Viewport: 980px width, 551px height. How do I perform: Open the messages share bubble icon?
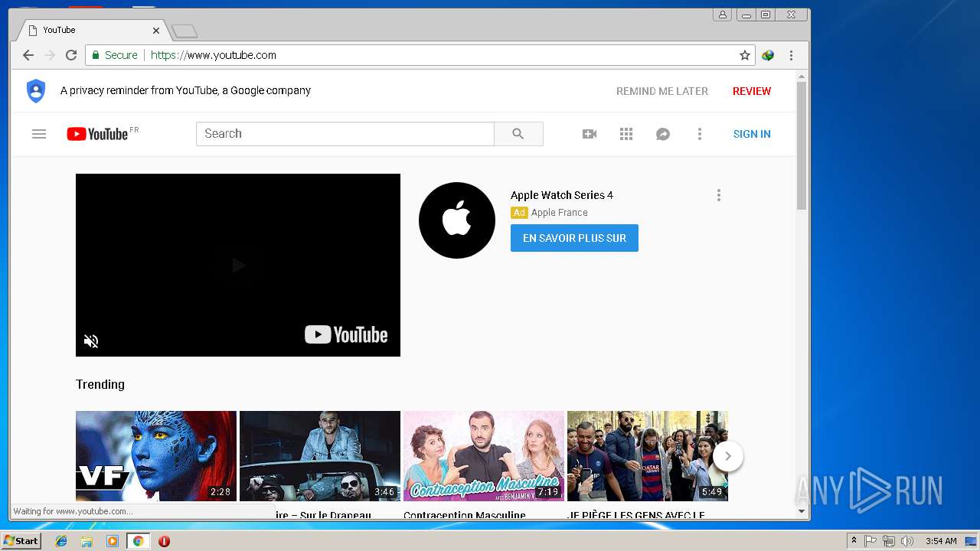[663, 134]
